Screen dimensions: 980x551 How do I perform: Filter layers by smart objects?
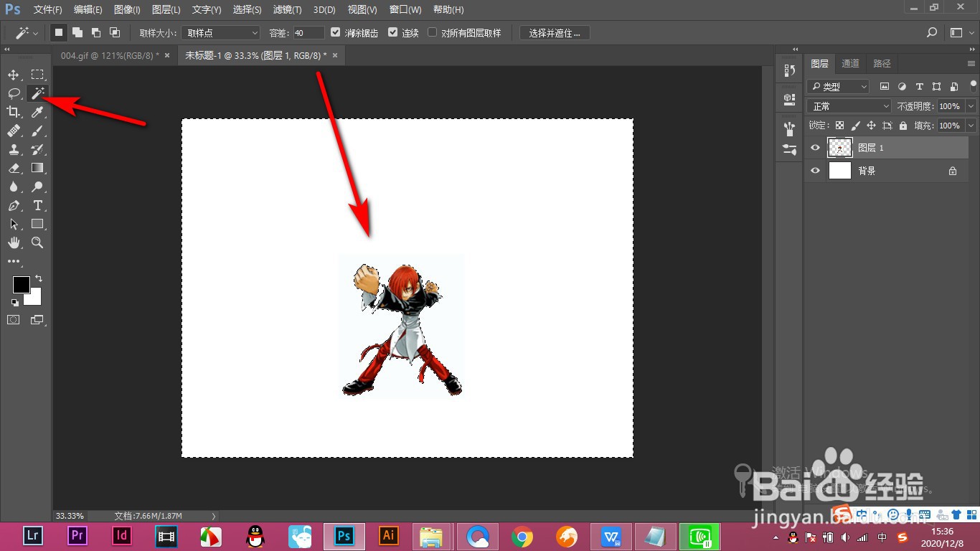pos(953,86)
